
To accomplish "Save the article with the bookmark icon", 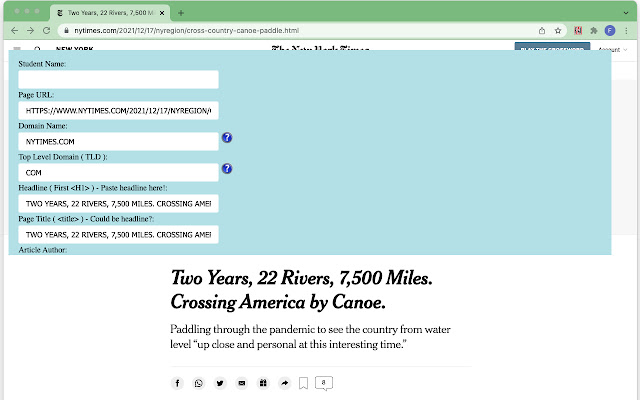I will click(x=303, y=383).
